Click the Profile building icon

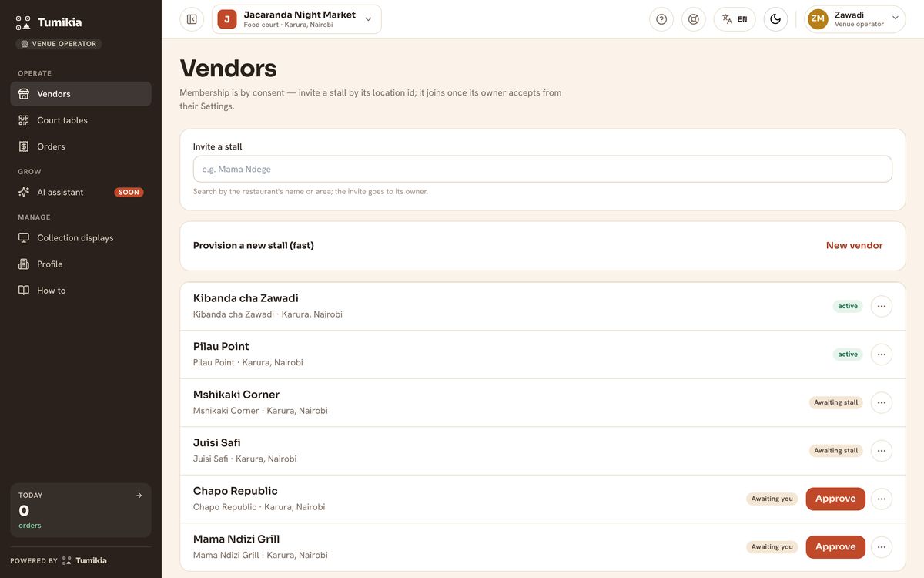coord(24,264)
